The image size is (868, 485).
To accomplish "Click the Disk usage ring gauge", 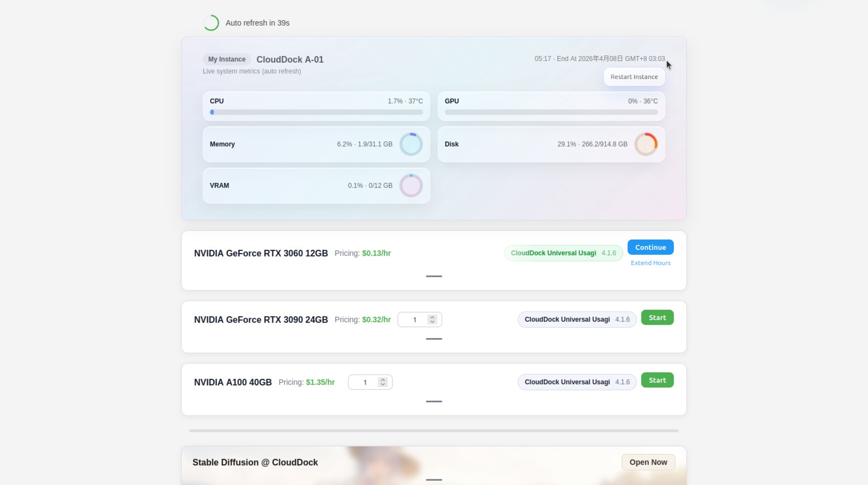I will click(646, 144).
